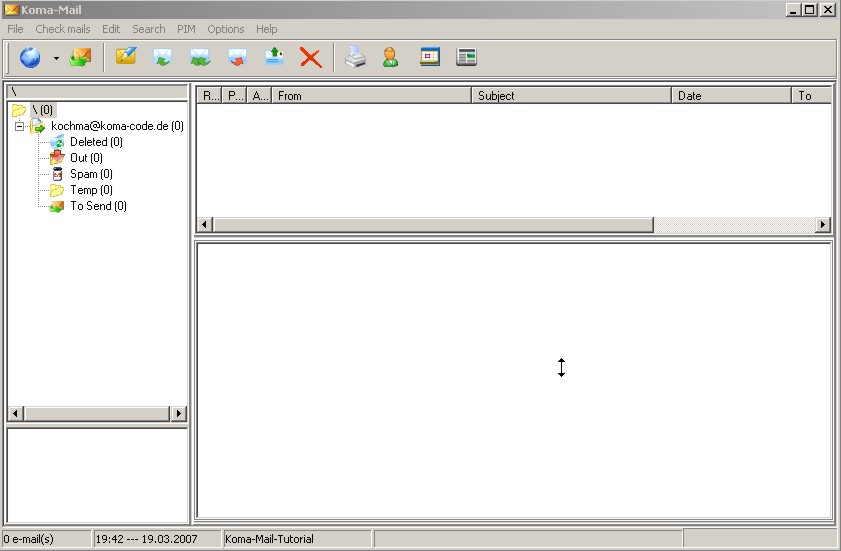
Task: Select the kochma@koma-code.de (0) account
Action: tap(117, 126)
